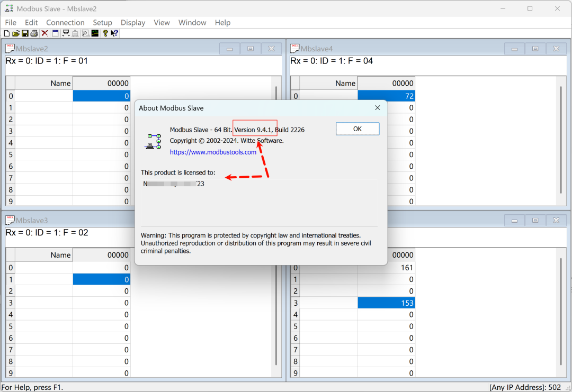
Task: Click '[Any IP Address]: 502' in status bar
Action: tap(525, 387)
